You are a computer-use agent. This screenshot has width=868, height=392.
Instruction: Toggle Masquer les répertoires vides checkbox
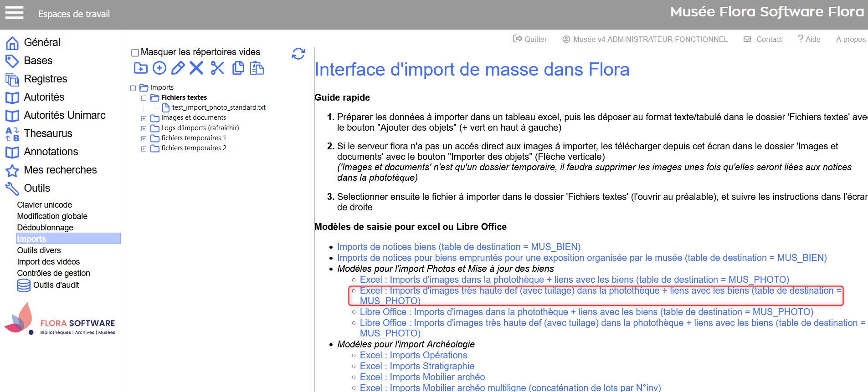(x=135, y=53)
